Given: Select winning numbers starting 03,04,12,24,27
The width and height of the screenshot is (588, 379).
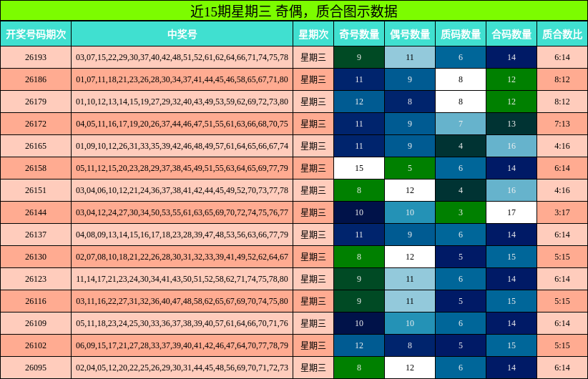Looking at the screenshot, I should pyautogui.click(x=182, y=212).
